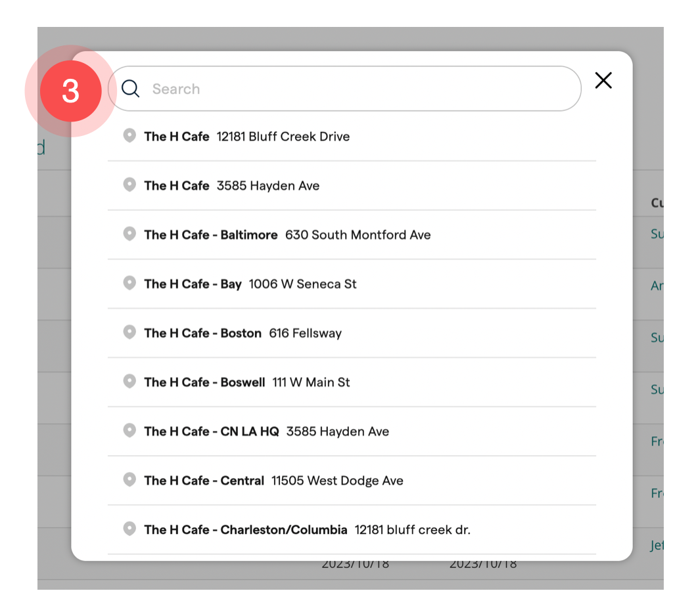694x616 pixels.
Task: Click pin icon for The H Cafe - Boston
Action: (x=129, y=332)
